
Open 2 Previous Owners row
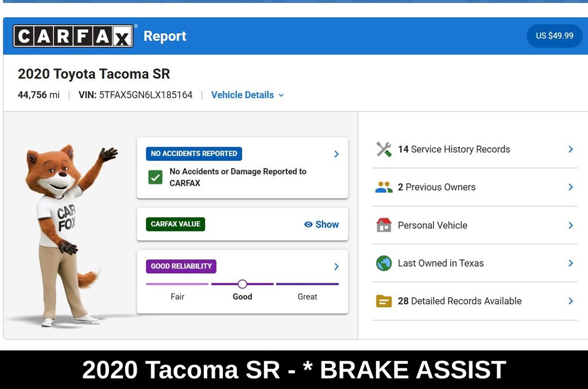pos(475,187)
